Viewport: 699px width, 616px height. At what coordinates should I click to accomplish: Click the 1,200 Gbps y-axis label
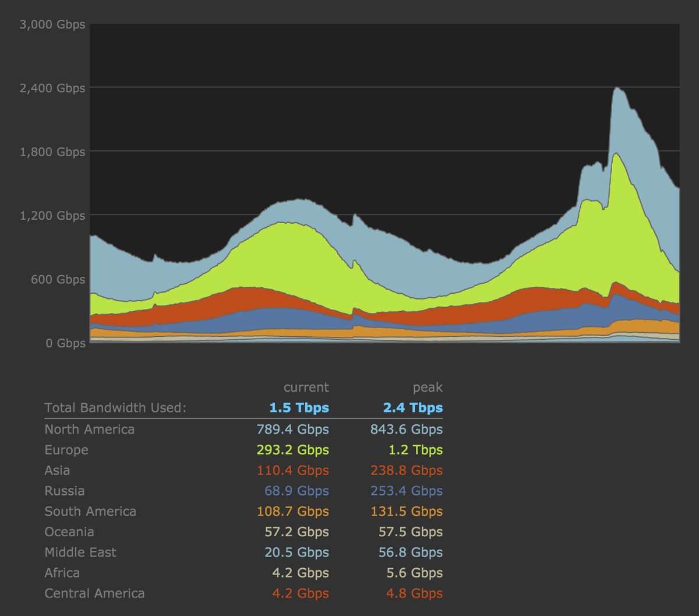pos(52,216)
